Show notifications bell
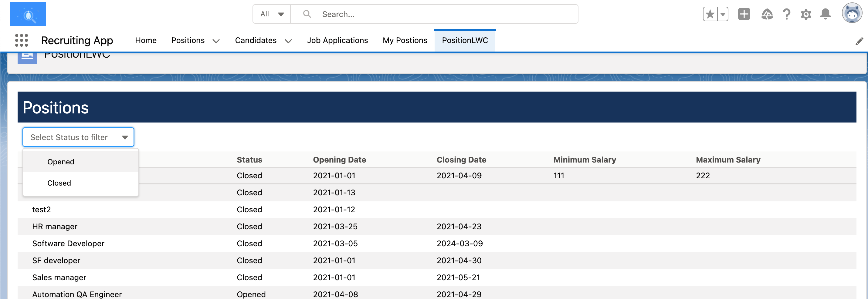 [825, 14]
